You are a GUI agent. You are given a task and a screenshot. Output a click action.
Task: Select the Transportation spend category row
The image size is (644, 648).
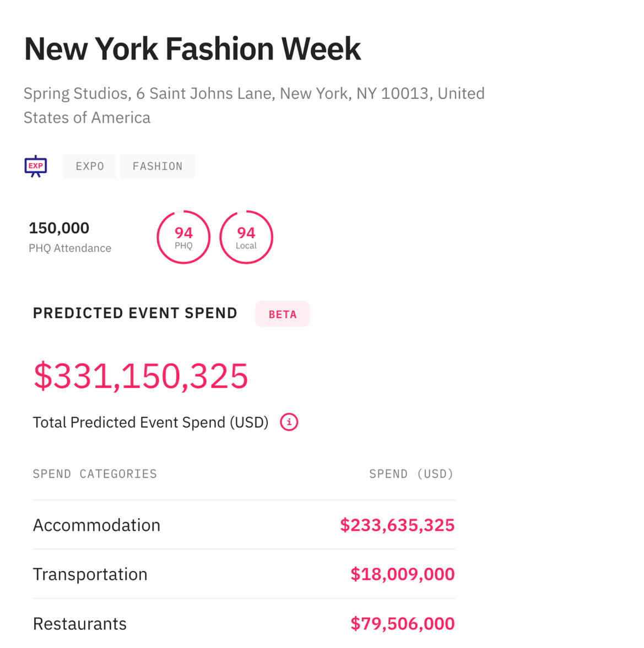coord(90,574)
